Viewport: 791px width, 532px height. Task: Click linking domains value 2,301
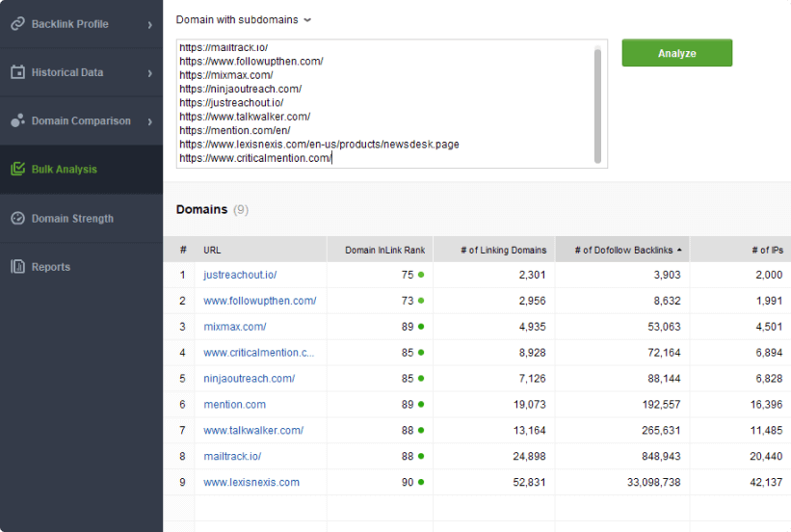[532, 275]
